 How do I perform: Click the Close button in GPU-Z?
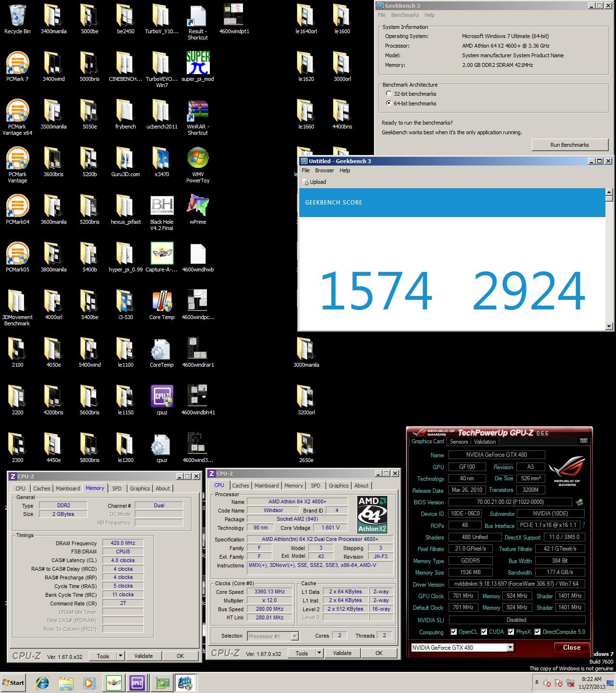pos(572,647)
